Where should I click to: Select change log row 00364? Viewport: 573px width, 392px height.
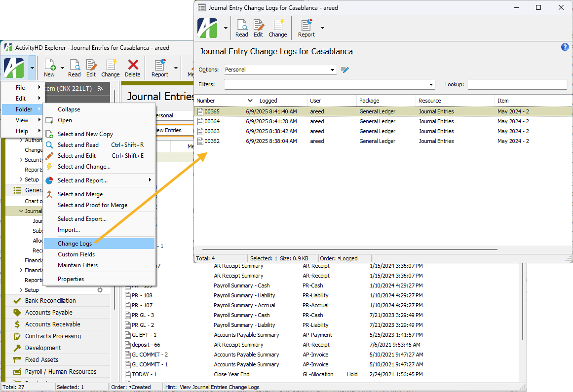(x=383, y=121)
